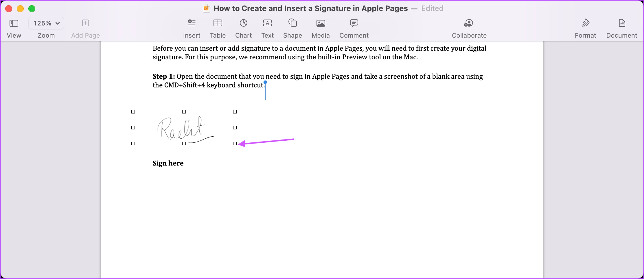Screen dimensions: 644x279
Task: Show the Document inspector
Action: tap(622, 23)
